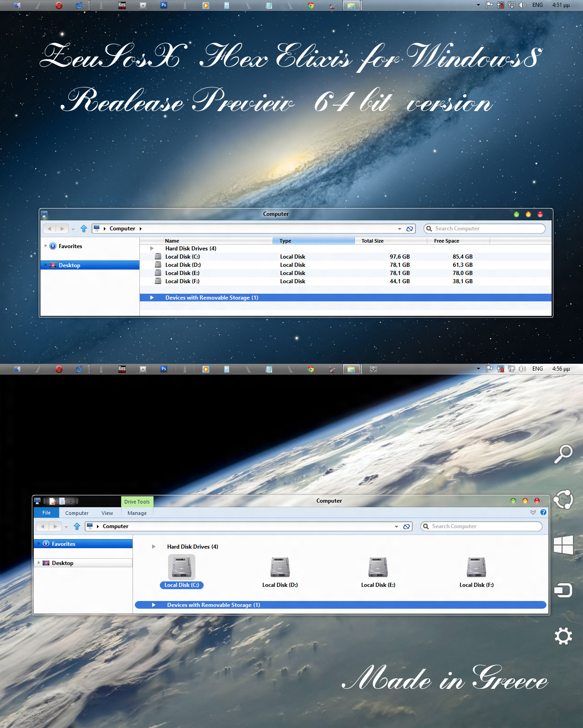Viewport: 583px width, 728px height.
Task: Expand Devices with Removable Storage in details-view window
Action: pyautogui.click(x=152, y=298)
